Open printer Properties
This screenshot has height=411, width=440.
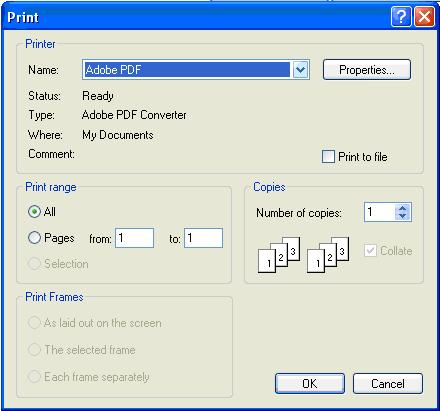pos(367,70)
